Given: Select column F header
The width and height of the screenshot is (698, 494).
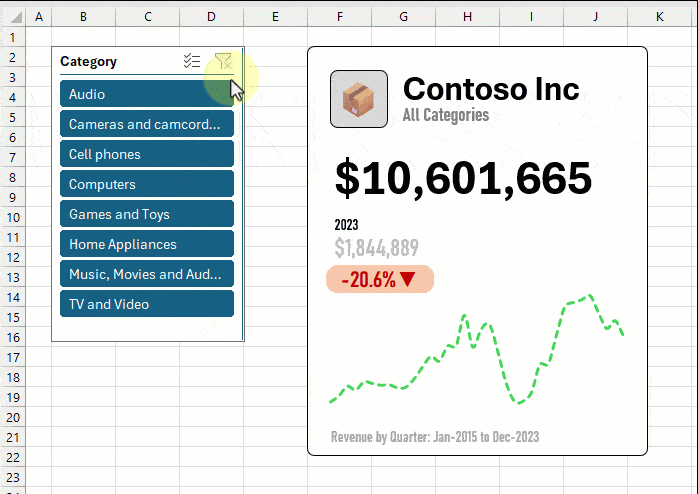Looking at the screenshot, I should click(340, 17).
